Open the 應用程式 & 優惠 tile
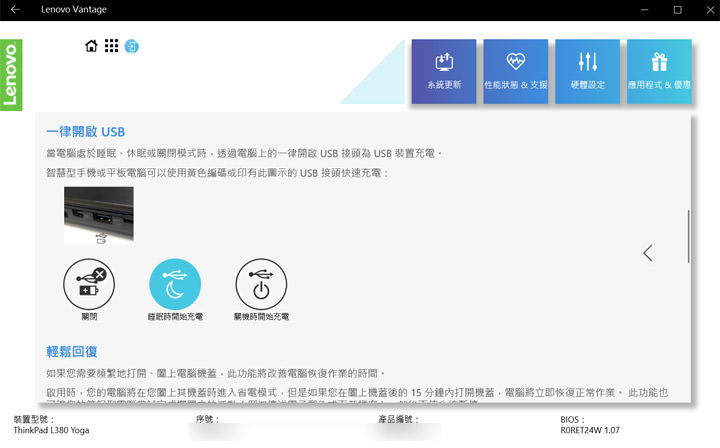 pos(659,72)
